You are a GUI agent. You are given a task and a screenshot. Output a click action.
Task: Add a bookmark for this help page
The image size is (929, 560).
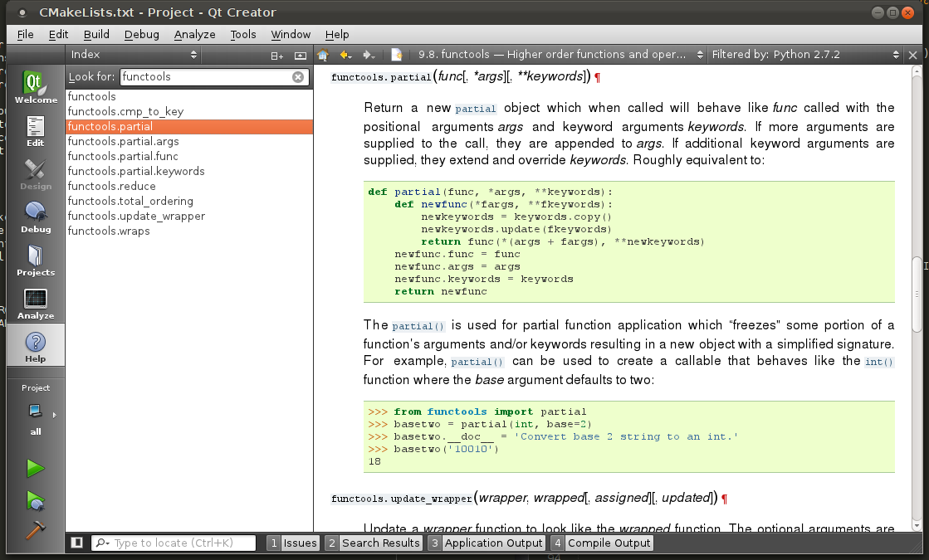(x=397, y=55)
